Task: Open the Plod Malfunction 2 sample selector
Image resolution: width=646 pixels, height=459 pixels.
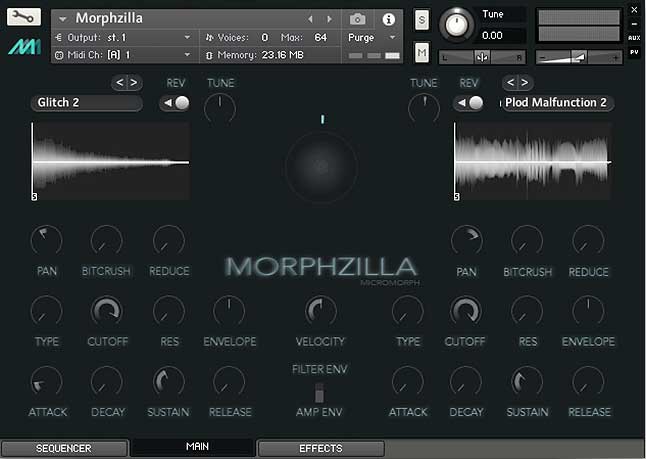Action: [557, 103]
